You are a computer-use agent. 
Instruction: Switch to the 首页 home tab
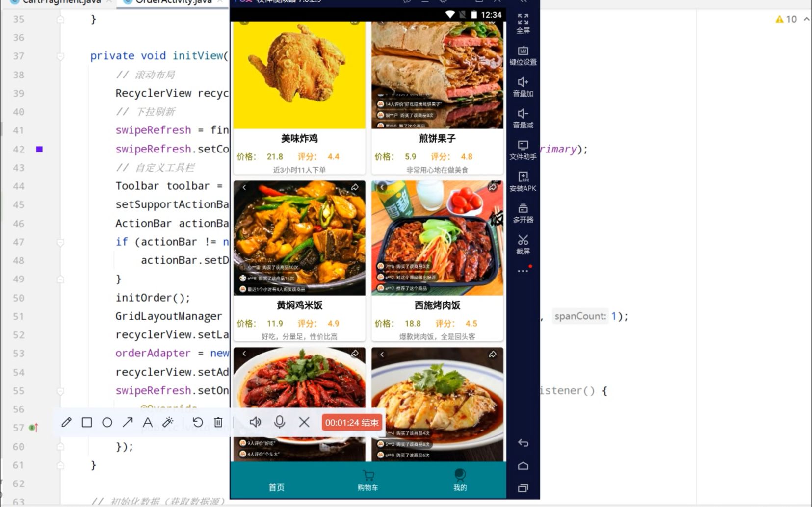[276, 487]
